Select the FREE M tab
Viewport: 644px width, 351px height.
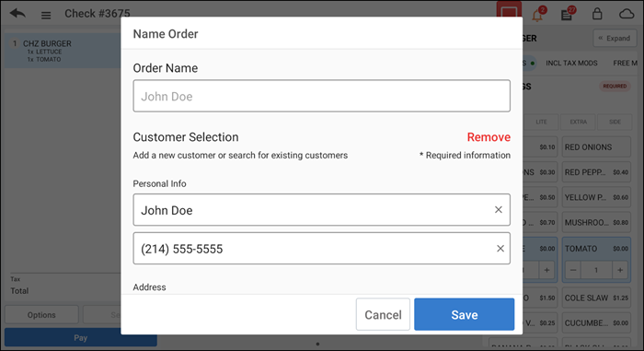625,63
